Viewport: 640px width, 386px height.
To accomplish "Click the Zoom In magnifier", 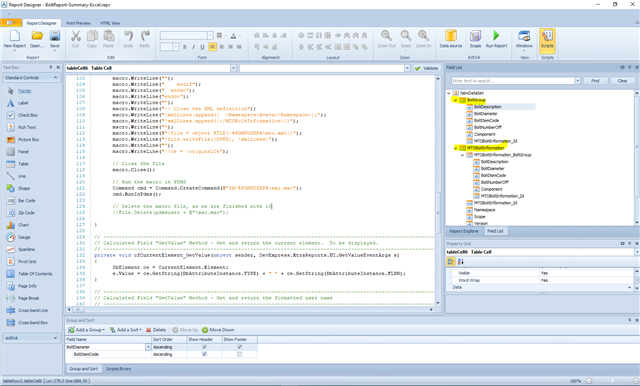I will click(x=423, y=39).
